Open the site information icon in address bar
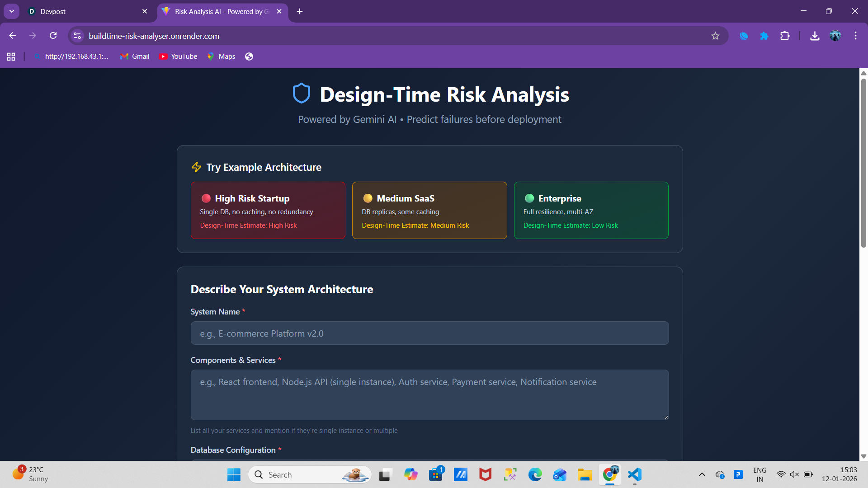 pyautogui.click(x=77, y=36)
